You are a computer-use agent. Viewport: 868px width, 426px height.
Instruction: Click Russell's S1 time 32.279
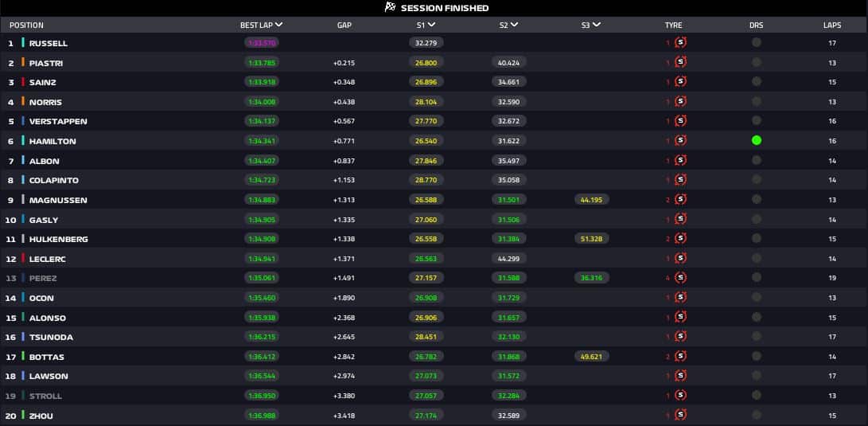point(426,43)
